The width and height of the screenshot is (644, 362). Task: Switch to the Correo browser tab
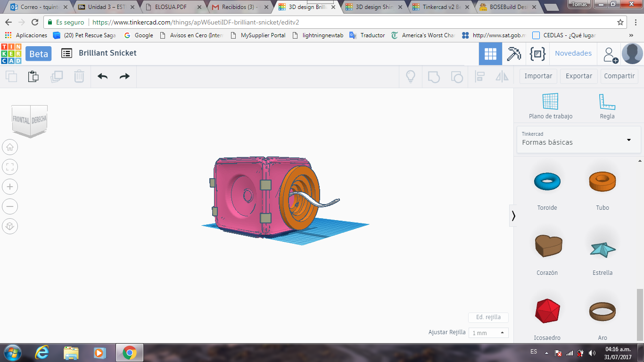39,7
